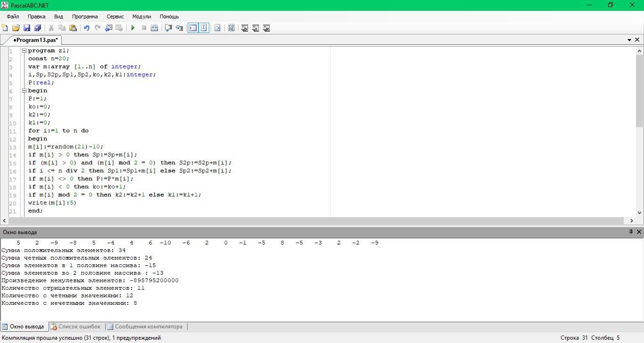
Task: Click navigate forward icon
Action: [119, 28]
